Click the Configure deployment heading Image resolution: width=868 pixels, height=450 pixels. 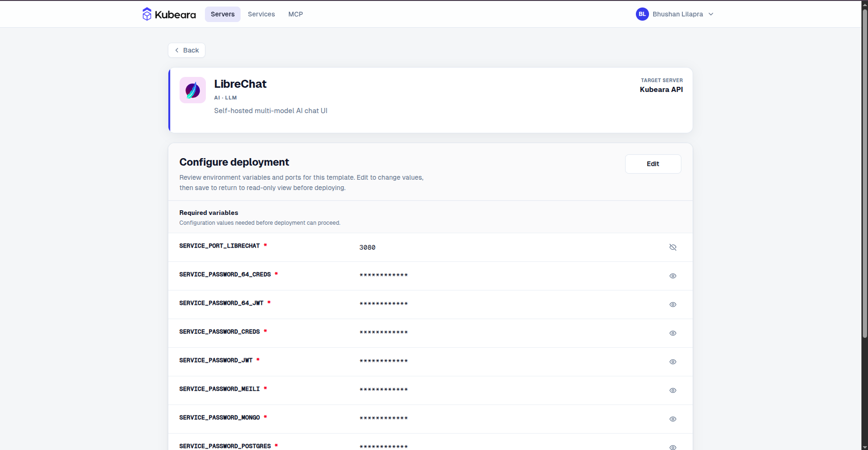click(x=234, y=162)
